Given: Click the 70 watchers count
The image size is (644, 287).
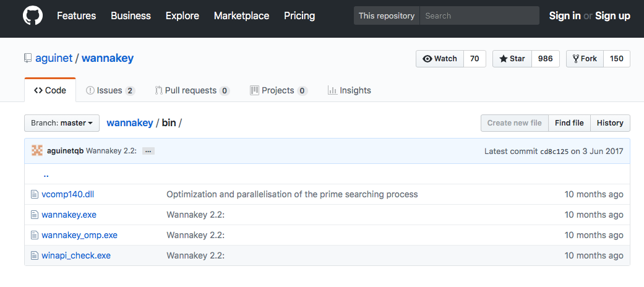Looking at the screenshot, I should 474,59.
